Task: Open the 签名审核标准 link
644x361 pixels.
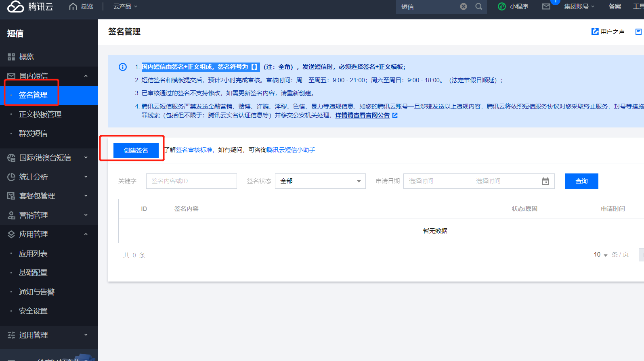Action: tap(194, 150)
